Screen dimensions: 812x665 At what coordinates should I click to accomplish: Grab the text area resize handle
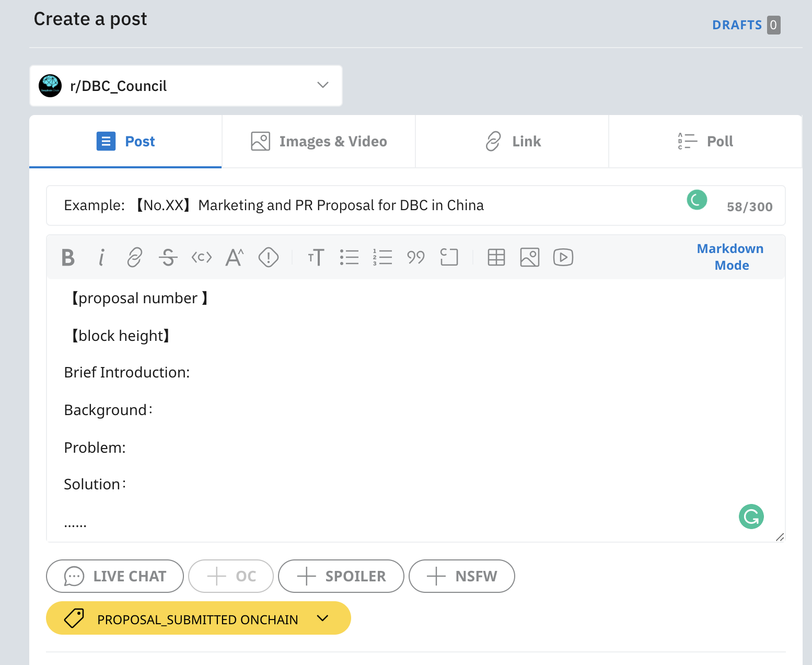tap(780, 537)
